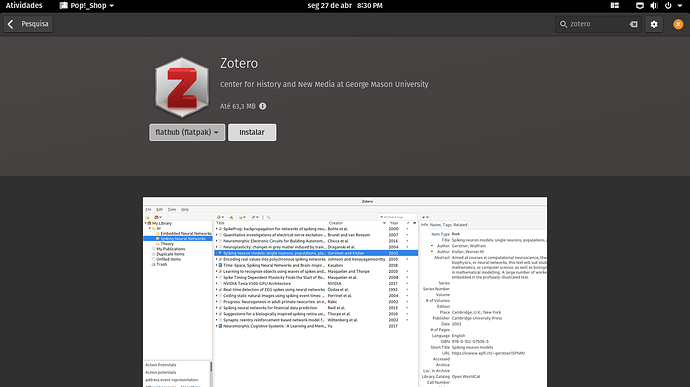
Task: Go back to Pesquisa results
Action: tap(28, 24)
